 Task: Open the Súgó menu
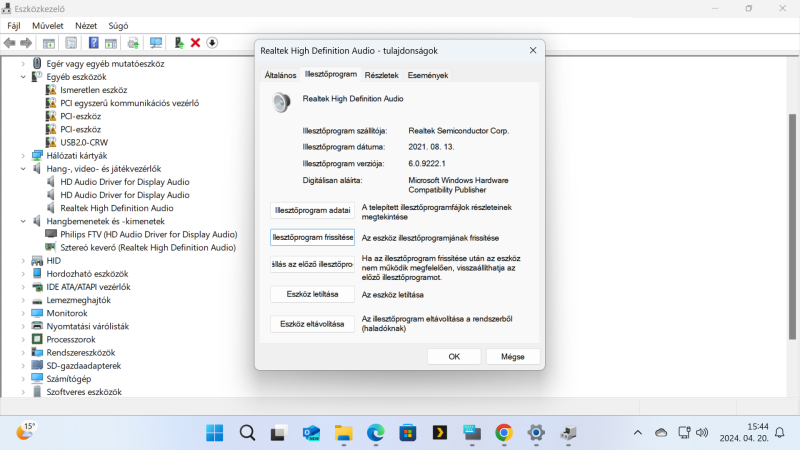coord(118,26)
